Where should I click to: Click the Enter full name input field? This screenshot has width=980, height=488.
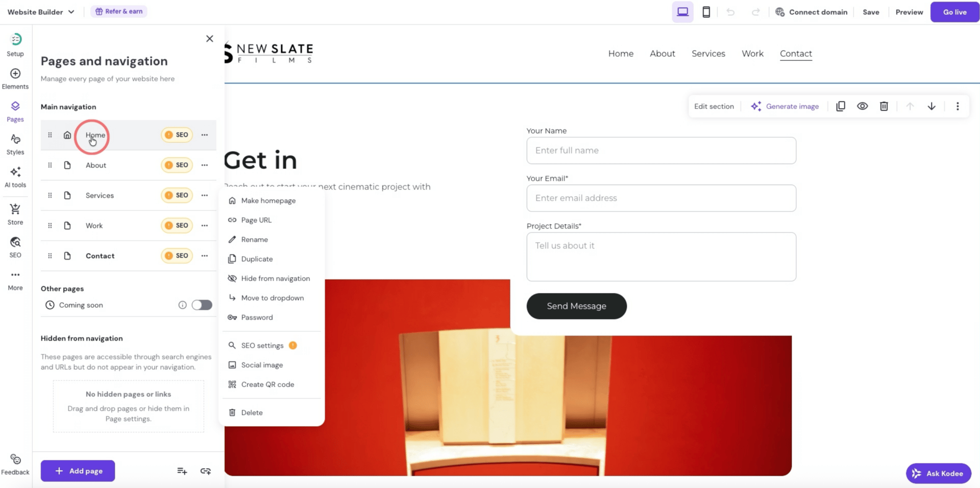tap(660, 151)
